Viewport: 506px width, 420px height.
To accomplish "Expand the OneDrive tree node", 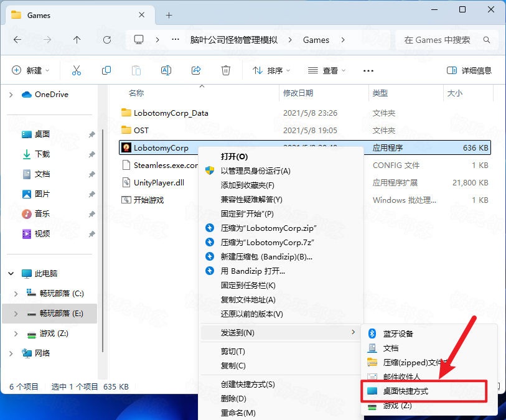I will point(11,95).
